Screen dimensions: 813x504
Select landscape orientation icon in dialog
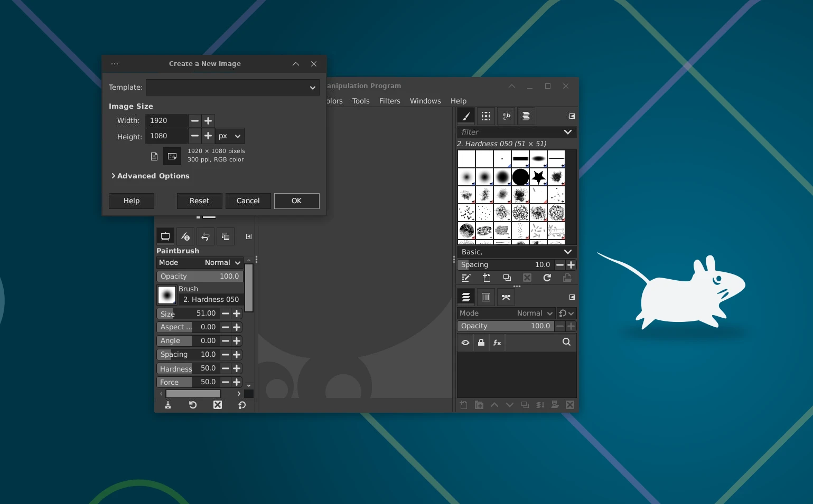[x=172, y=156]
